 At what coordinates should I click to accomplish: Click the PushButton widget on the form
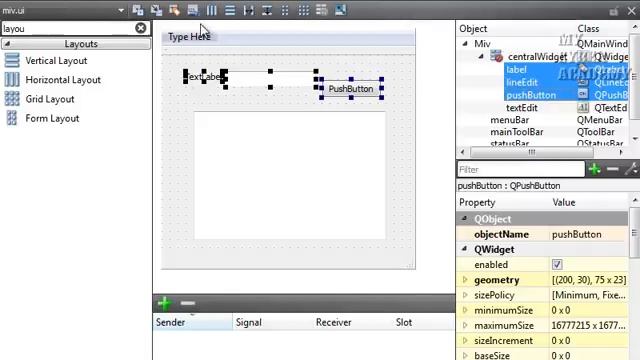click(351, 89)
